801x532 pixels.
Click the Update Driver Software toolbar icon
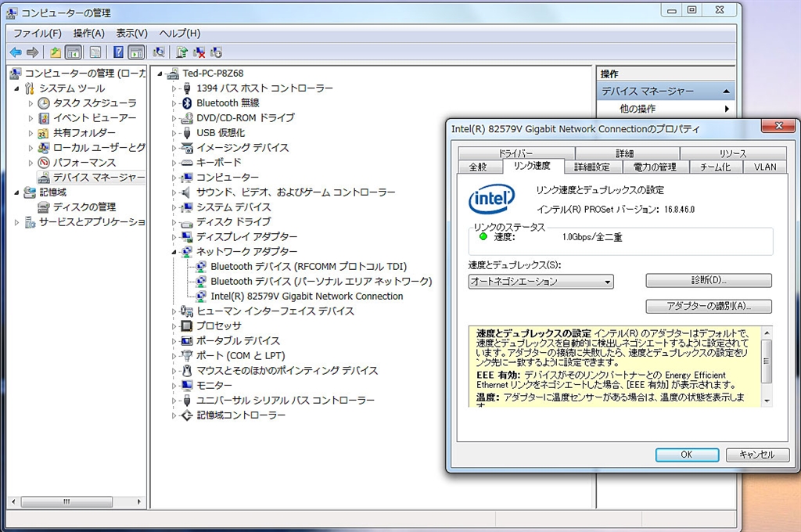coord(181,52)
